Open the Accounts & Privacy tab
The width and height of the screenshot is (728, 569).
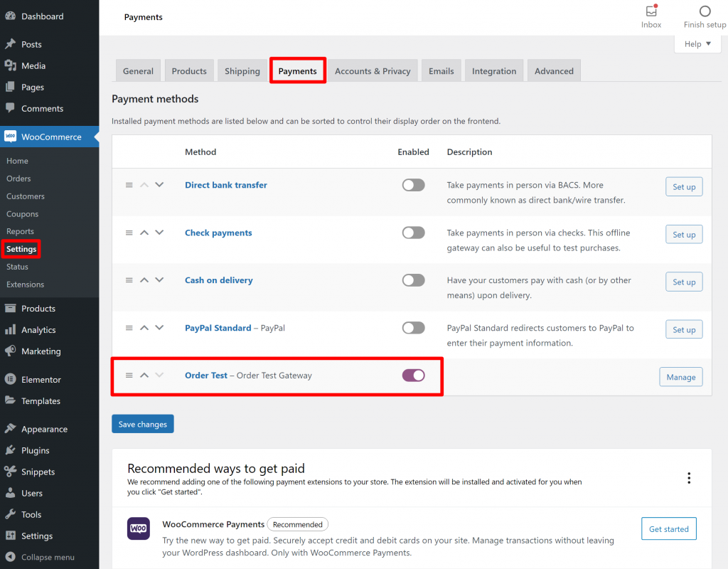tap(373, 71)
